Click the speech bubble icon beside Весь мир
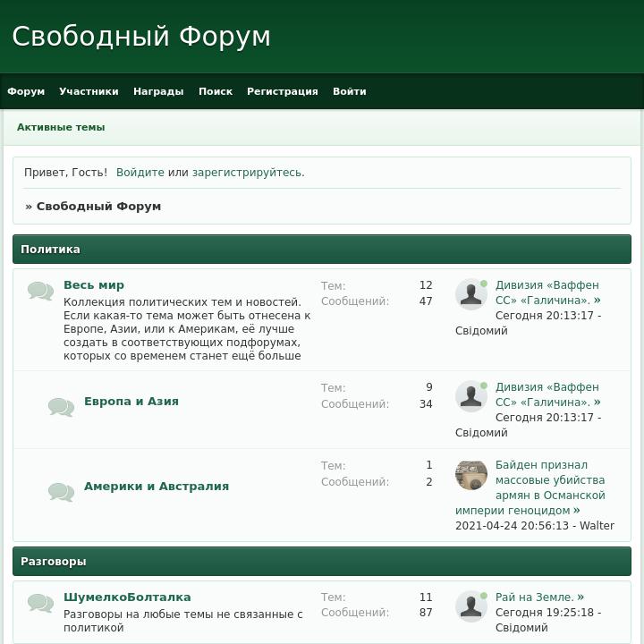Viewport: 644px width, 644px height. [40, 291]
